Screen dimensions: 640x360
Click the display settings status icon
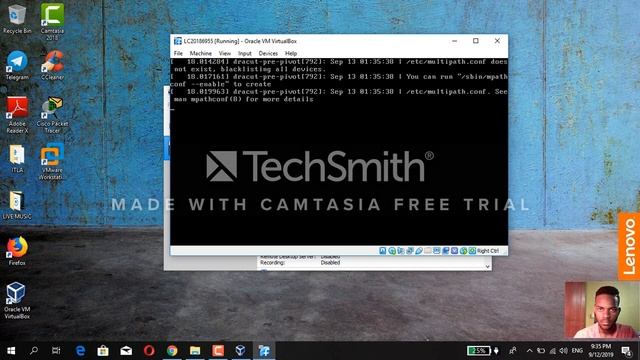point(437,251)
